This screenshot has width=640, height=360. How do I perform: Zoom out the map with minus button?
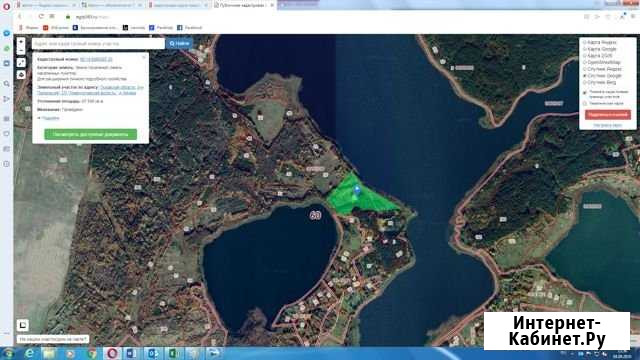click(x=21, y=51)
